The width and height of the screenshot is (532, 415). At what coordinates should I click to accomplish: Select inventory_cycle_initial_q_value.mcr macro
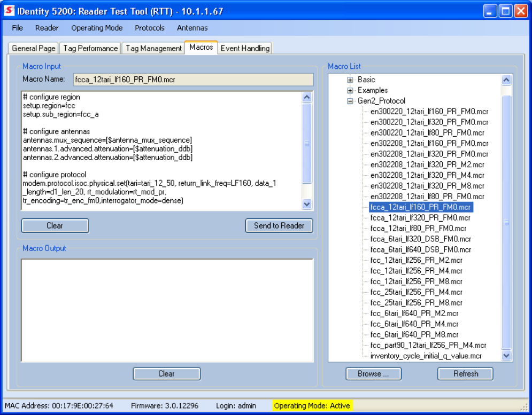pyautogui.click(x=426, y=356)
